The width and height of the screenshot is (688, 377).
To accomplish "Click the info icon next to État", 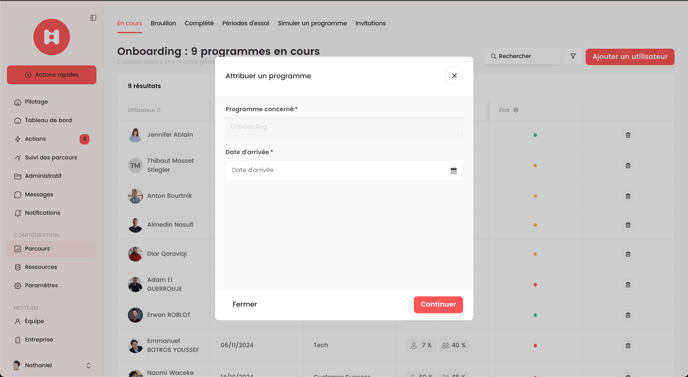I will click(x=516, y=110).
